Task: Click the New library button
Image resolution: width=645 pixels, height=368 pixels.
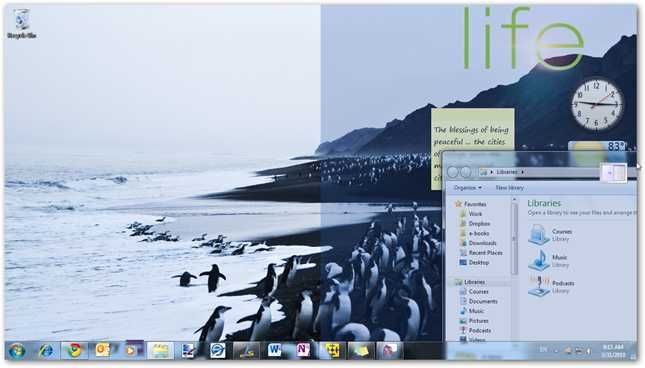Action: pyautogui.click(x=509, y=187)
